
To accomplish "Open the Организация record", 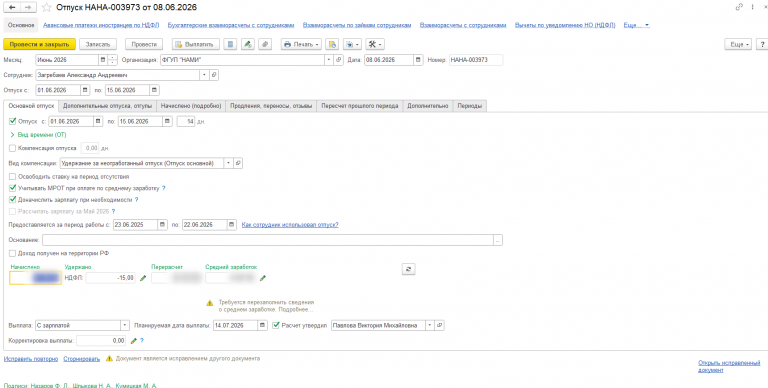I will 338,60.
